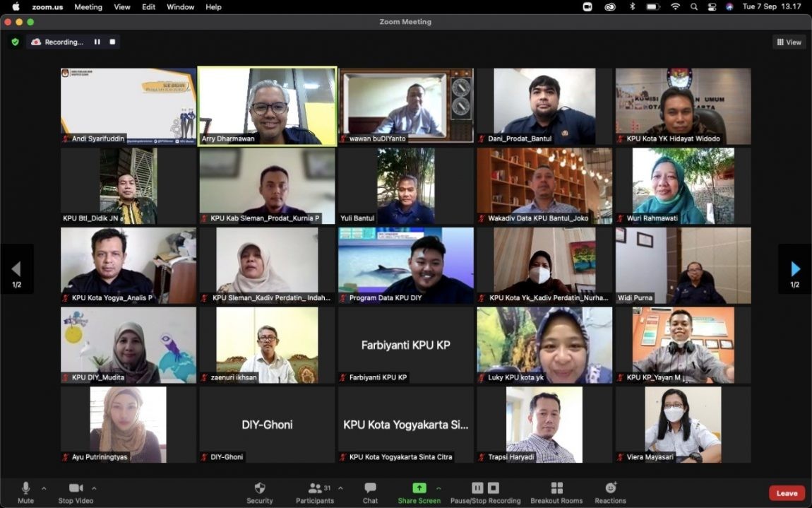Toggle microphone with the Mute button

(x=25, y=492)
